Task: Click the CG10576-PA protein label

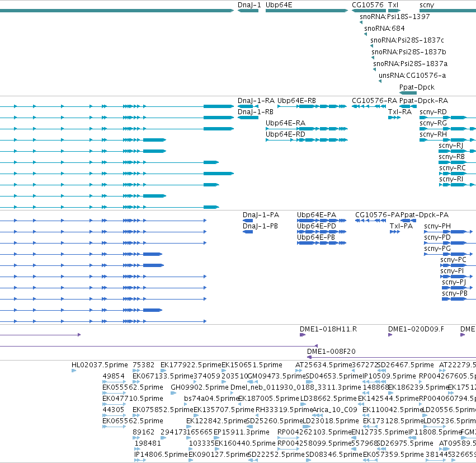Action: [378, 215]
